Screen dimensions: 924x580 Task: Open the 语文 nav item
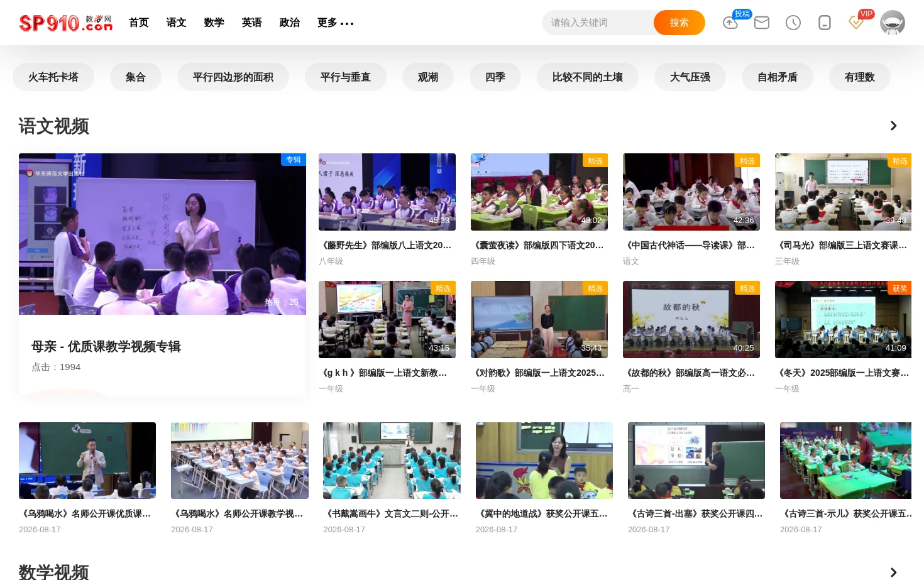pos(177,23)
